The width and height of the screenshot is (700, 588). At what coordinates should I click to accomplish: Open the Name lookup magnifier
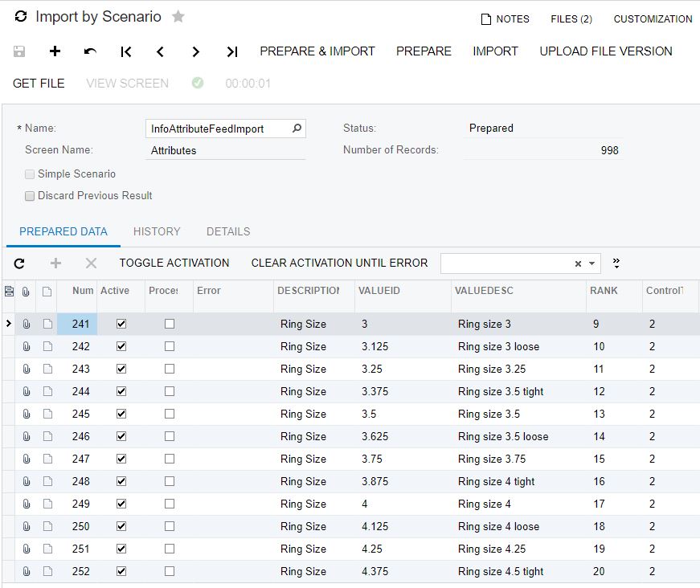[297, 129]
